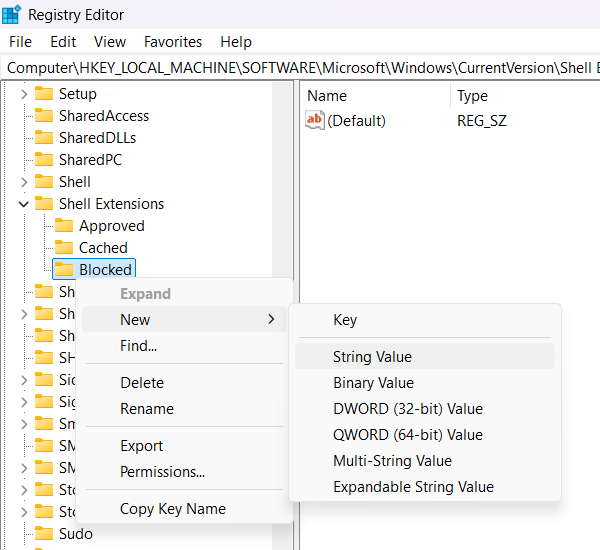Image resolution: width=600 pixels, height=550 pixels.
Task: Choose String Value from New submenu
Action: tap(372, 357)
